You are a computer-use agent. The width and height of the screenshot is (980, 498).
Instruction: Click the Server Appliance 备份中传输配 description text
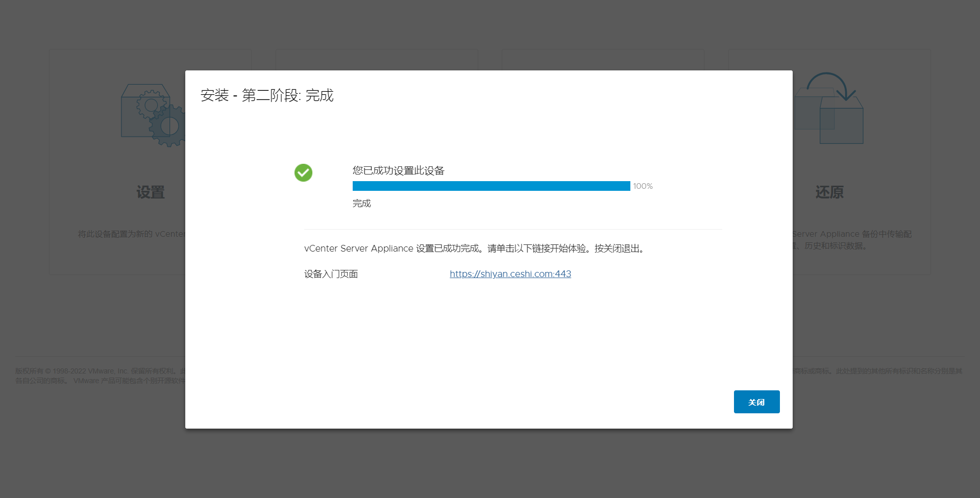click(x=852, y=234)
